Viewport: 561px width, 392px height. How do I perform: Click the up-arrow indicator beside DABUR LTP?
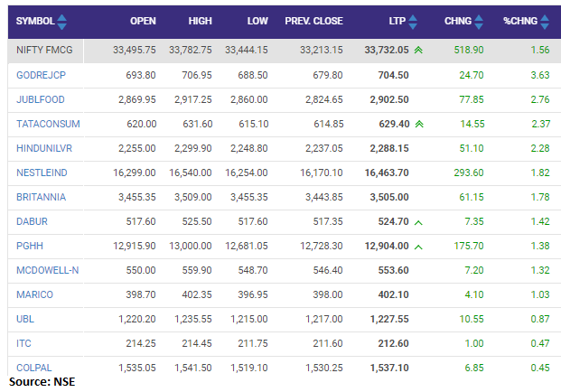click(418, 220)
